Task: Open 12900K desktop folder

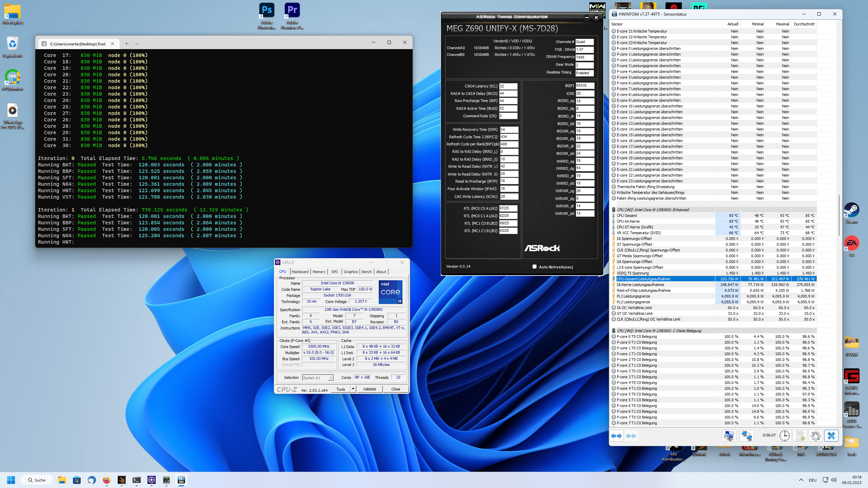Action: coord(851,346)
